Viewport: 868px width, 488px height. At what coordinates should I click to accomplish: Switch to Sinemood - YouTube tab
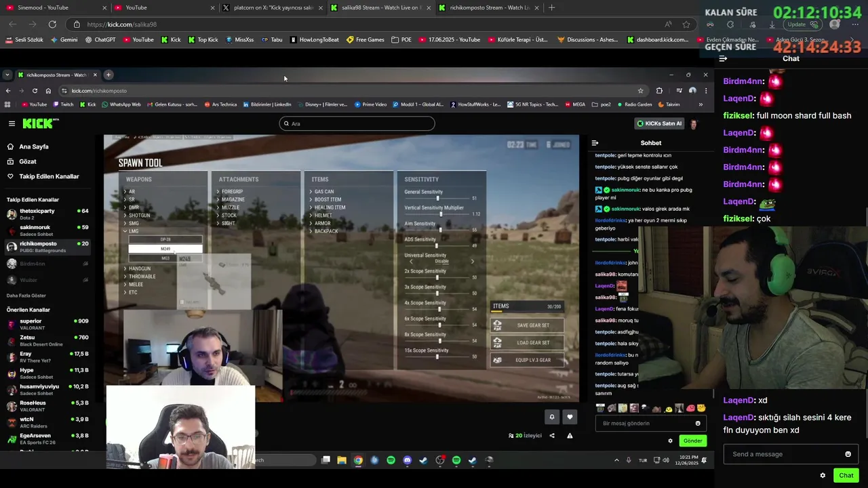click(x=56, y=7)
